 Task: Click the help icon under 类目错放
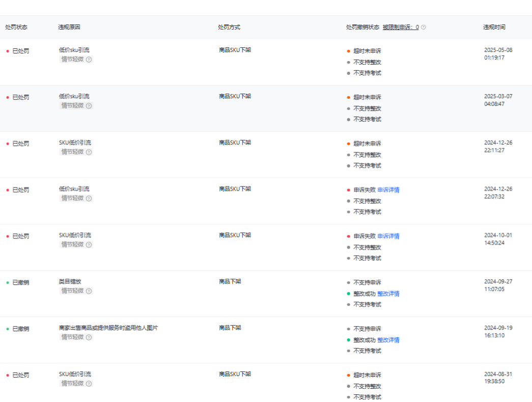click(x=89, y=291)
